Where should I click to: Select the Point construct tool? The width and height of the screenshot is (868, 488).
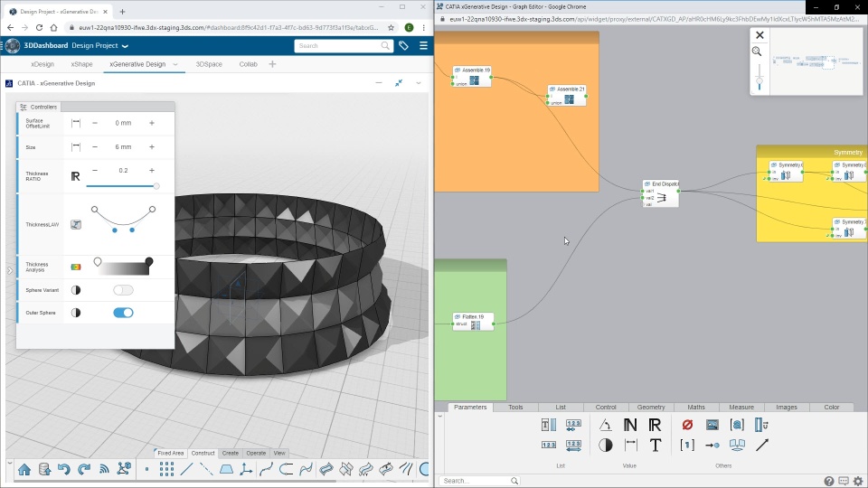(x=146, y=470)
